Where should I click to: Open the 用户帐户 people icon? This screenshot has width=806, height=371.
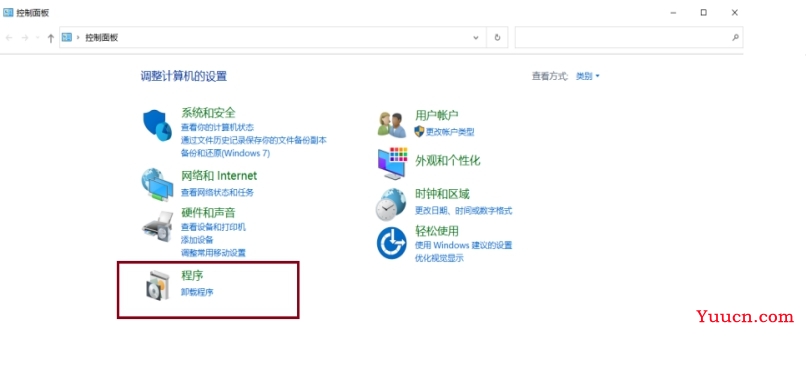392,125
